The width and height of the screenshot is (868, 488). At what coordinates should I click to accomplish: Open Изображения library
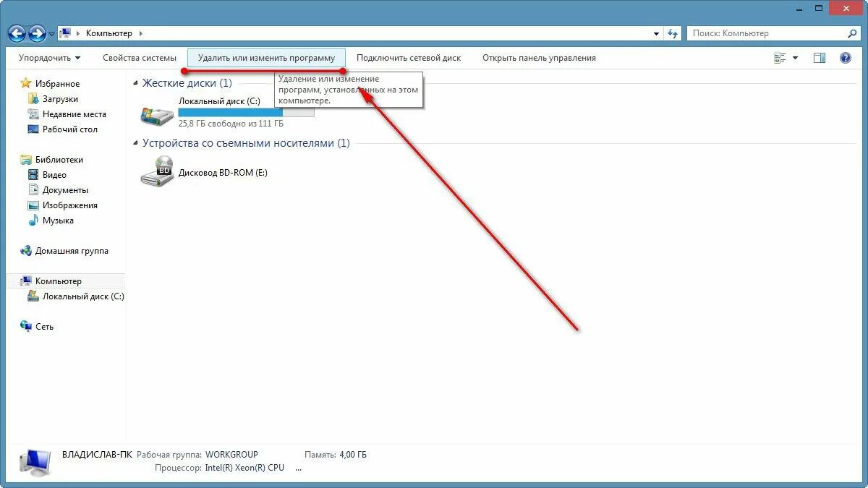click(70, 205)
